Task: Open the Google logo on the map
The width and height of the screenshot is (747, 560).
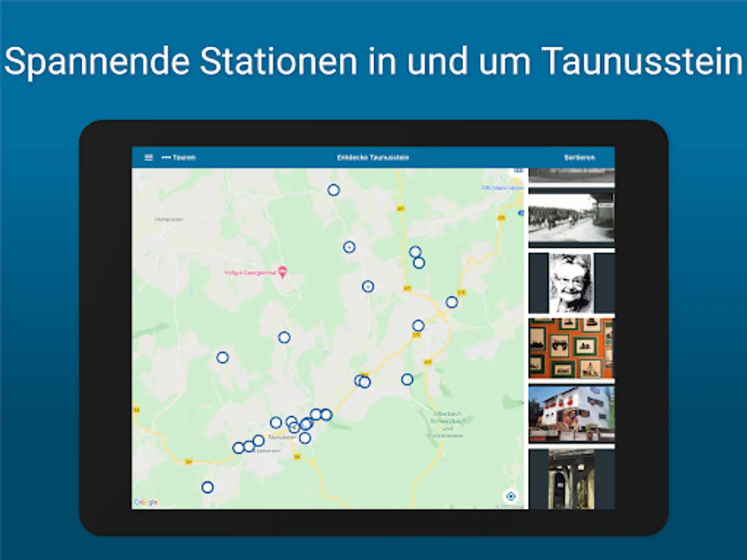Action: tap(146, 502)
